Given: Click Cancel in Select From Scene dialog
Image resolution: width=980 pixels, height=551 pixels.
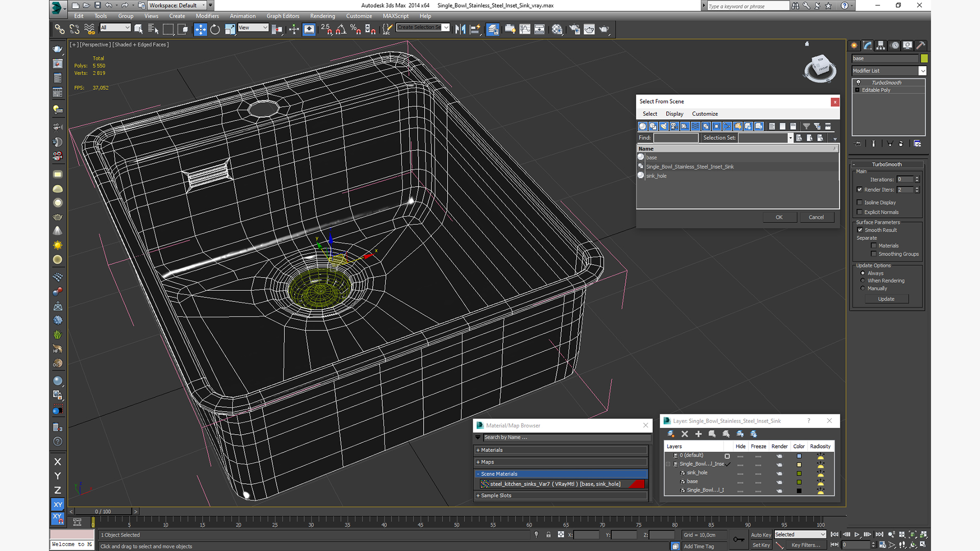Looking at the screenshot, I should click(x=816, y=217).
